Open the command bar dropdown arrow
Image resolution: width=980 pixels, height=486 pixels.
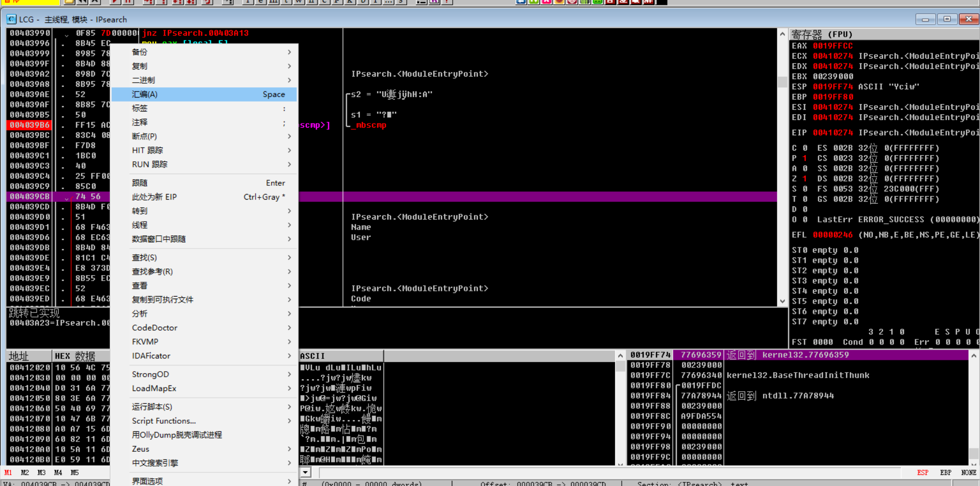pyautogui.click(x=306, y=473)
